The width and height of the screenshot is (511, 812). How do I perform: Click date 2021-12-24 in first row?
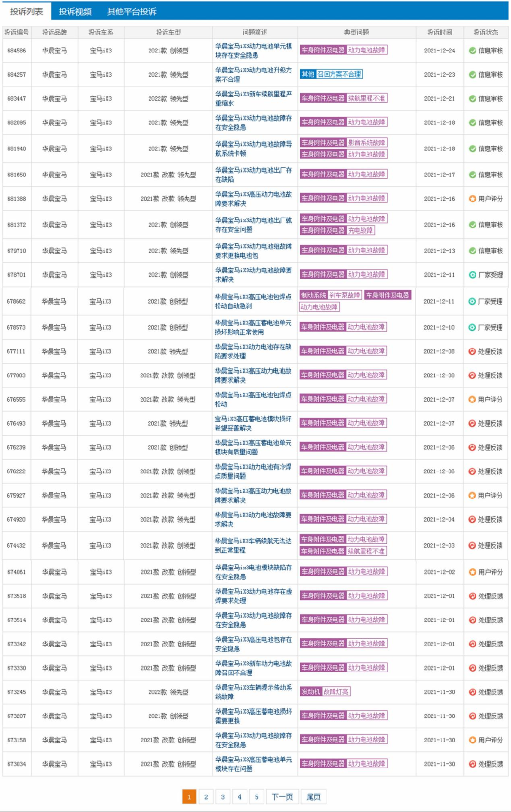tap(440, 51)
